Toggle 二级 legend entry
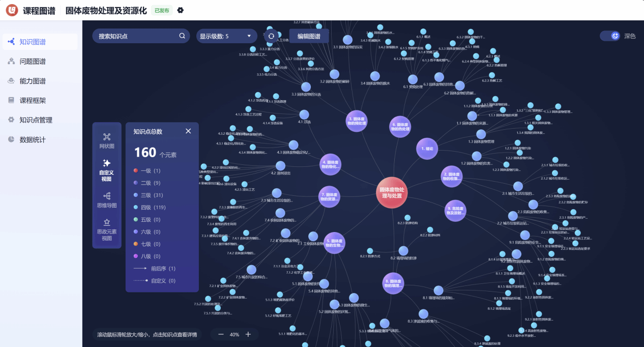 point(147,183)
